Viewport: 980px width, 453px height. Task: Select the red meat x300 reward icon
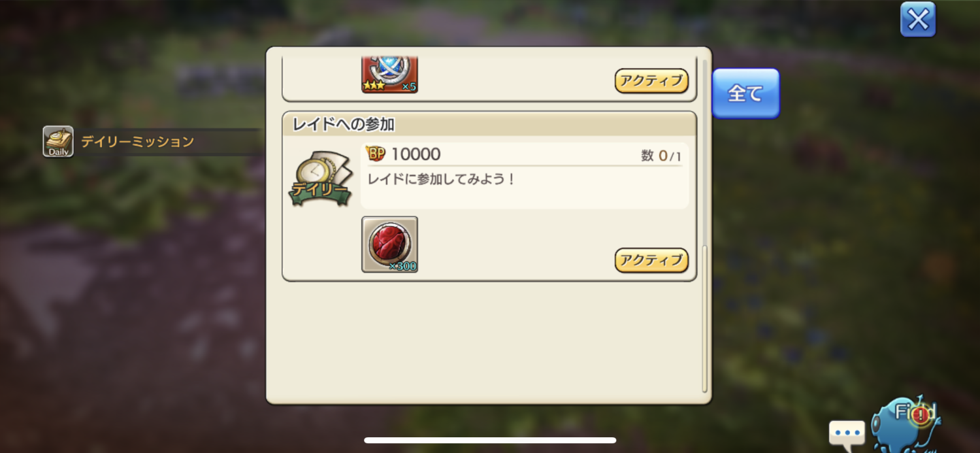pyautogui.click(x=389, y=244)
